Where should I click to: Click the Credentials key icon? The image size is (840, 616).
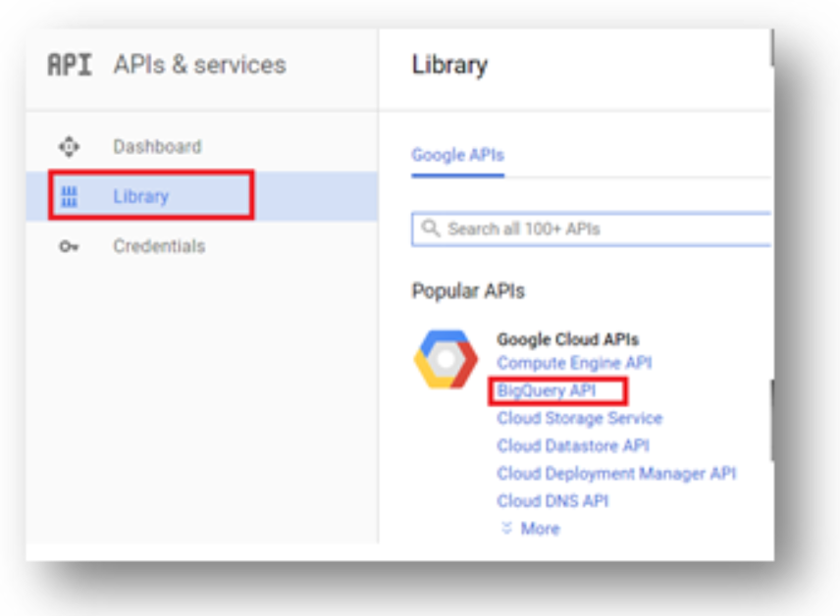tap(69, 246)
